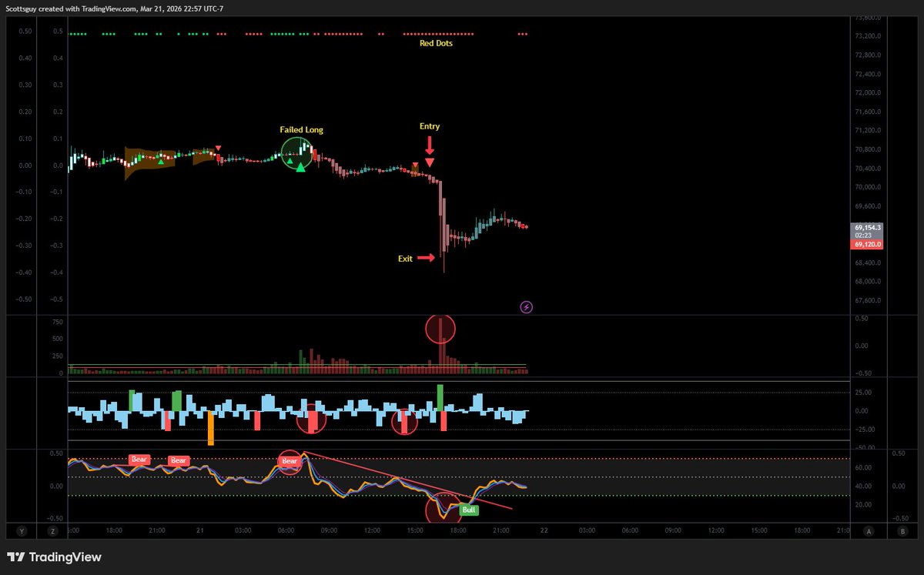The image size is (924, 575).
Task: Click the 73,200.0 price axis value
Action: click(868, 36)
